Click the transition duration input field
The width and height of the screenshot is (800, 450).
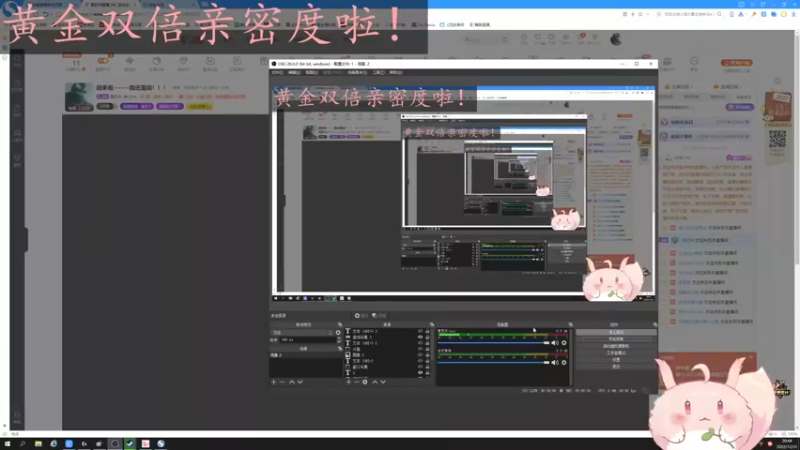pyautogui.click(x=307, y=340)
